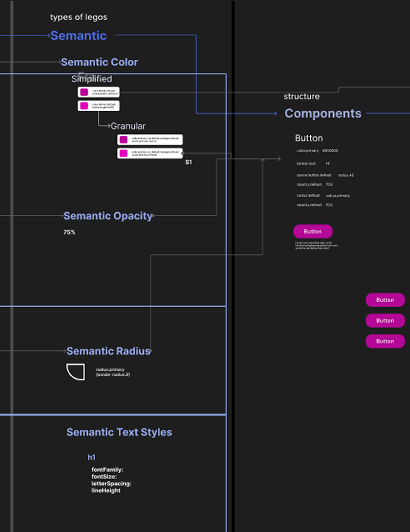
Task: Select the h1 text style label
Action: coord(92,457)
